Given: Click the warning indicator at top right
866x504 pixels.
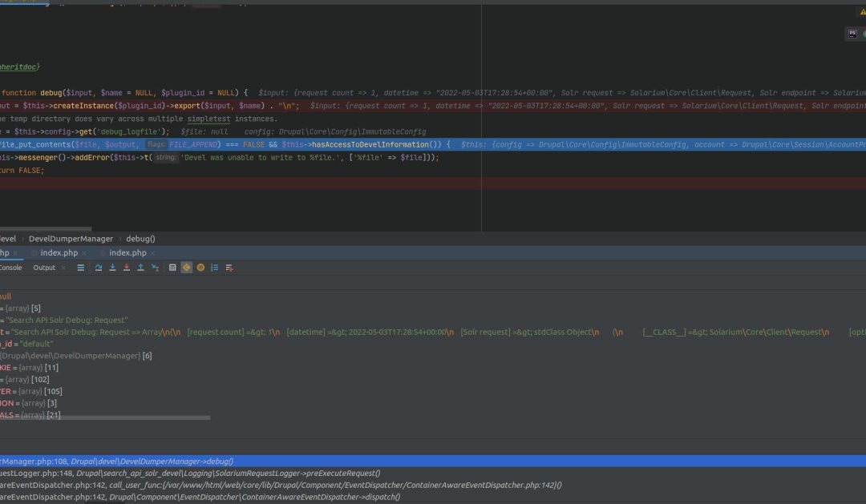Looking at the screenshot, I should (x=863, y=10).
